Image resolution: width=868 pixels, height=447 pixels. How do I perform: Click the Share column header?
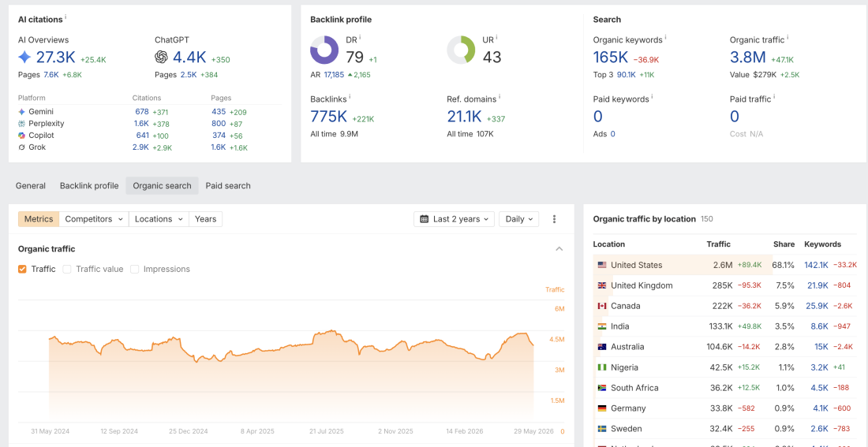pyautogui.click(x=784, y=244)
